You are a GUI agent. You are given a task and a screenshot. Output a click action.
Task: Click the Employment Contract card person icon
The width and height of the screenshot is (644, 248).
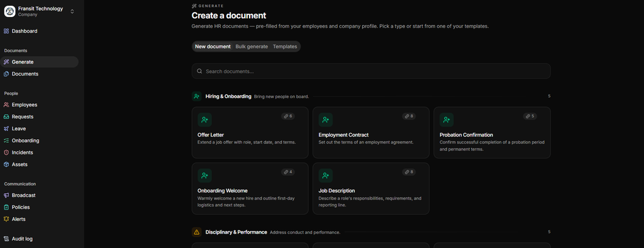326,120
